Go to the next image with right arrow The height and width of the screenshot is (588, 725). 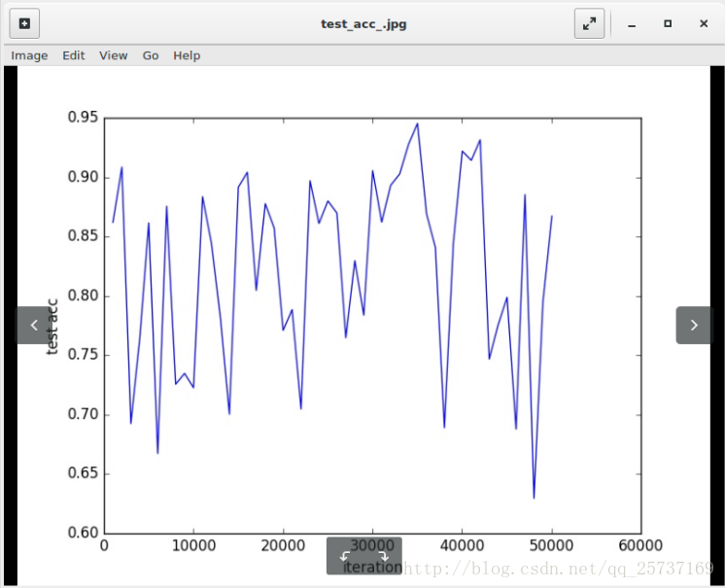coord(694,325)
